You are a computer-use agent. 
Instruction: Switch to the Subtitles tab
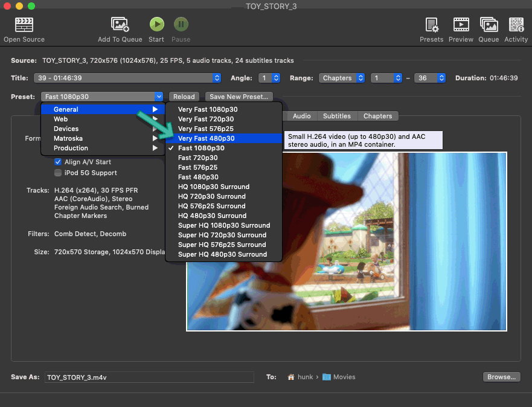337,116
